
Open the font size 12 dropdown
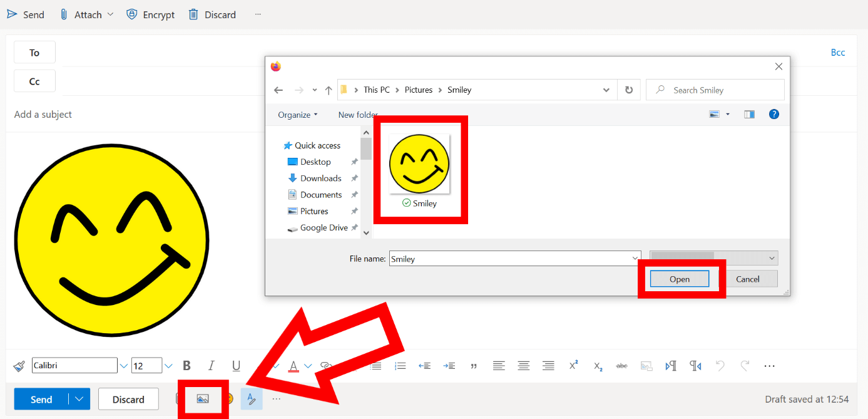click(x=168, y=365)
